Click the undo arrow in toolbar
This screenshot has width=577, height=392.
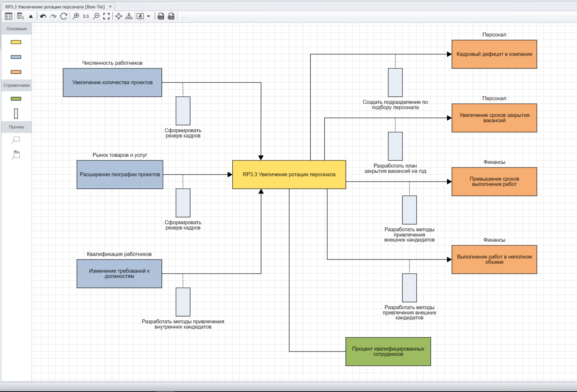click(x=43, y=16)
